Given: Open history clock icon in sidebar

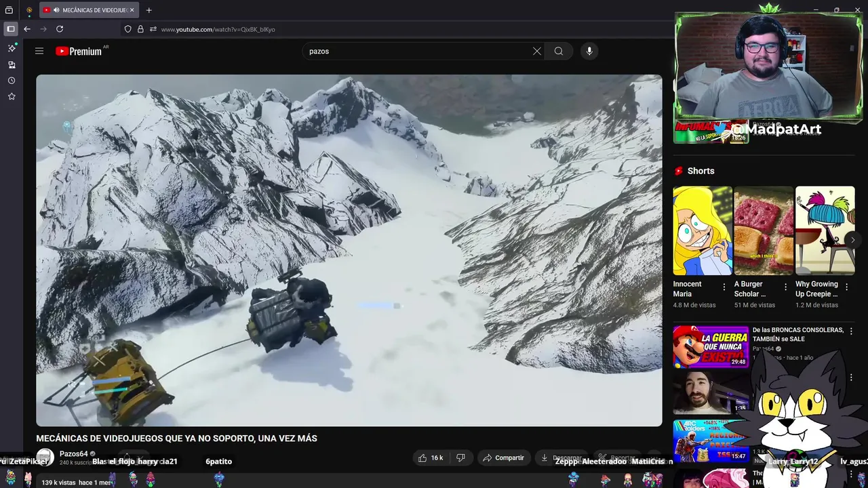Looking at the screenshot, I should pyautogui.click(x=12, y=81).
